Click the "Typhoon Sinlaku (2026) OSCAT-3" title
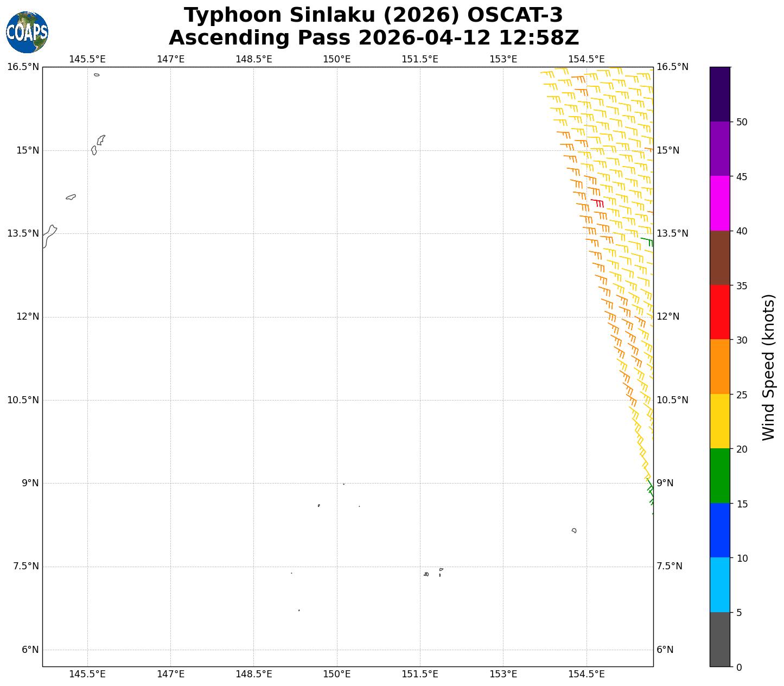Image resolution: width=784 pixels, height=686 pixels. point(373,15)
